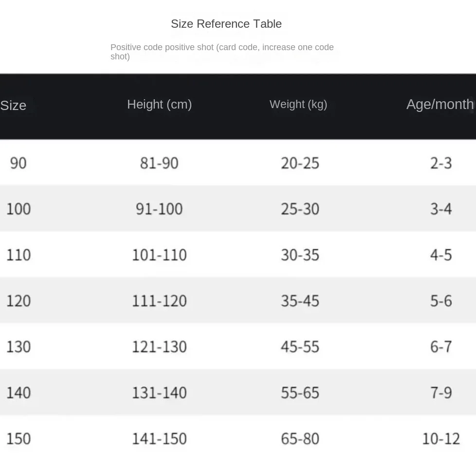Click the age 10-12 cell
This screenshot has height=476, width=476.
(x=441, y=439)
